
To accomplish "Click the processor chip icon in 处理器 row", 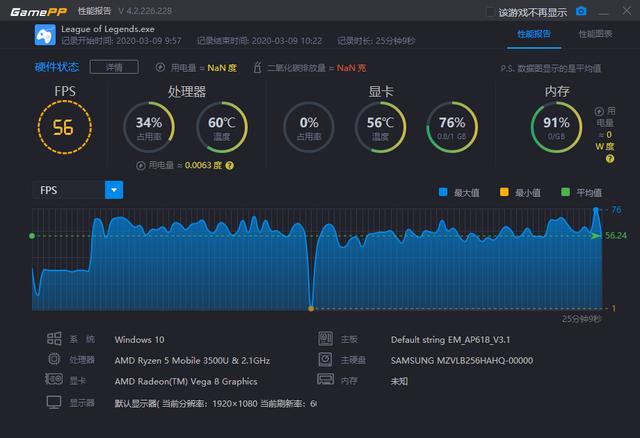I will coord(54,359).
